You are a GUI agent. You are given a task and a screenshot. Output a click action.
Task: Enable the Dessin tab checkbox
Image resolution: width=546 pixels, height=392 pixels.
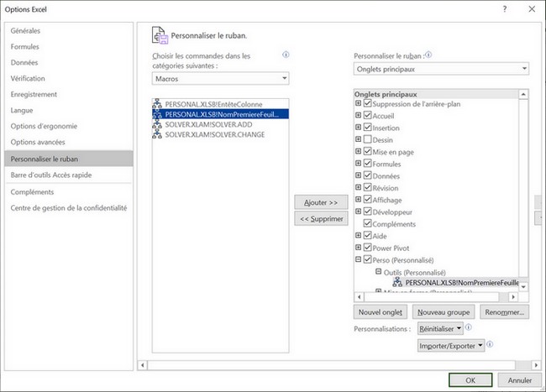pyautogui.click(x=367, y=139)
